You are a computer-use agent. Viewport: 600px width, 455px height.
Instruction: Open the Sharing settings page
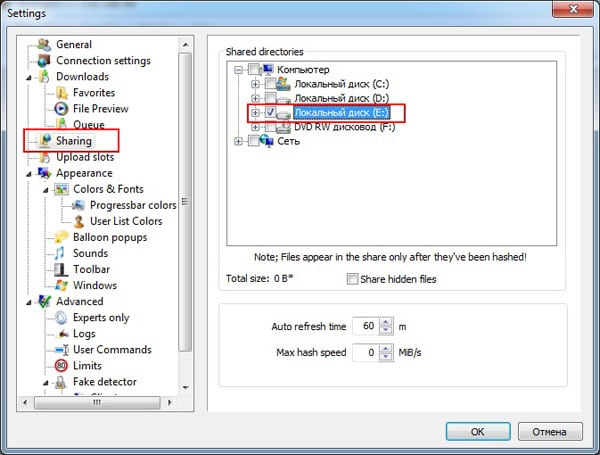pyautogui.click(x=73, y=141)
